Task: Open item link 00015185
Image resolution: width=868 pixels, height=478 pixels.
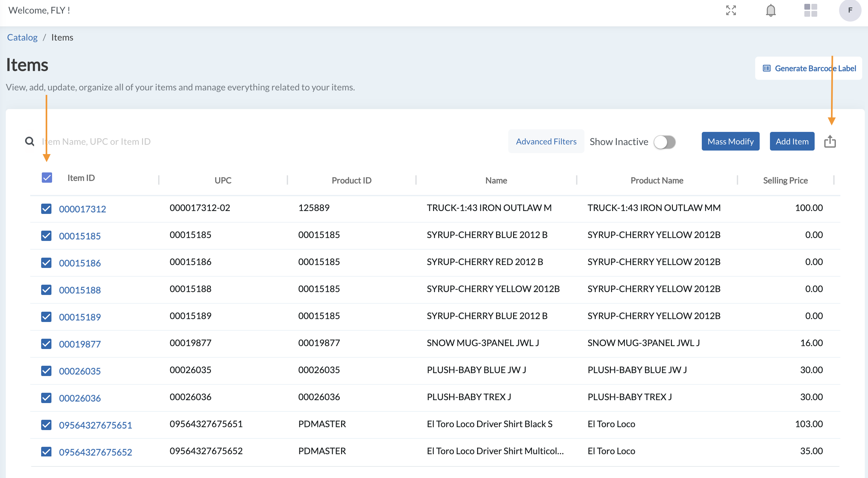Action: tap(80, 236)
